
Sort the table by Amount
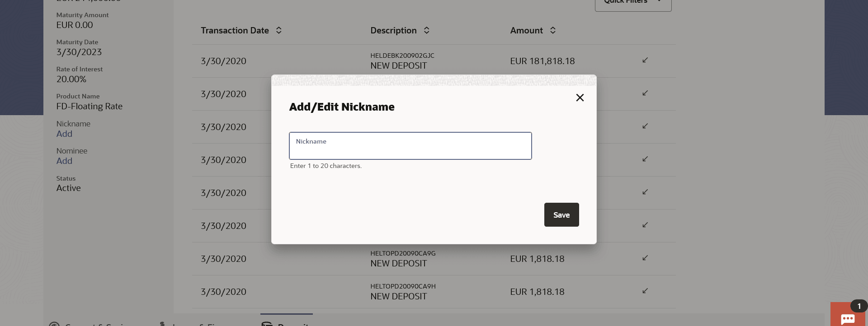click(x=552, y=30)
